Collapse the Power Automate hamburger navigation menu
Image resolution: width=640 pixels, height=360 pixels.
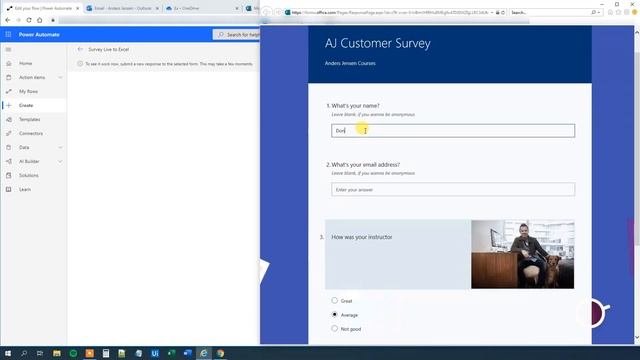[x=8, y=49]
